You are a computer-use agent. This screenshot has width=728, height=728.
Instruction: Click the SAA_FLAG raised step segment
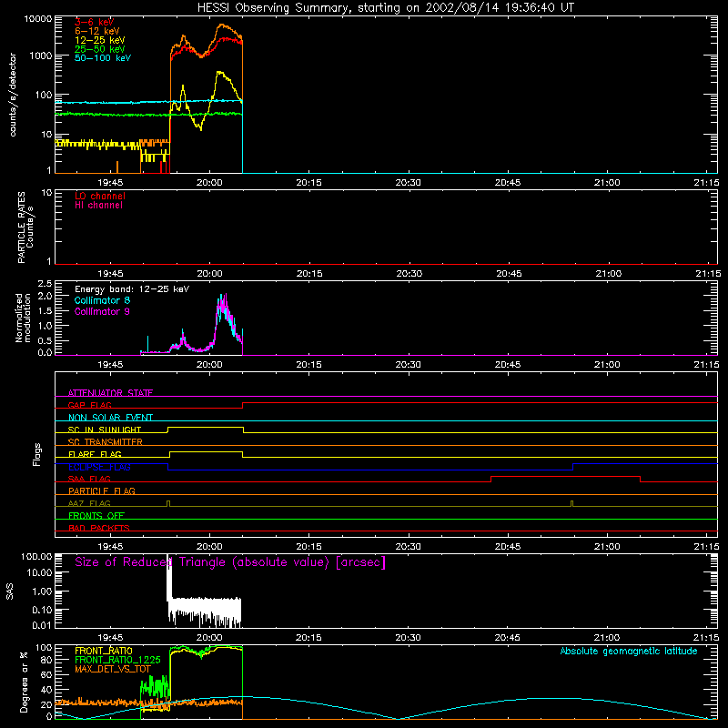point(565,476)
